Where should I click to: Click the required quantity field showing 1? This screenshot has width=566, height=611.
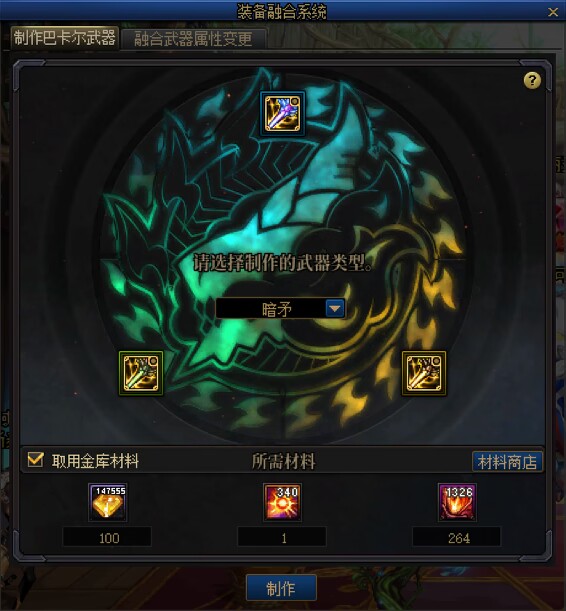tap(282, 538)
